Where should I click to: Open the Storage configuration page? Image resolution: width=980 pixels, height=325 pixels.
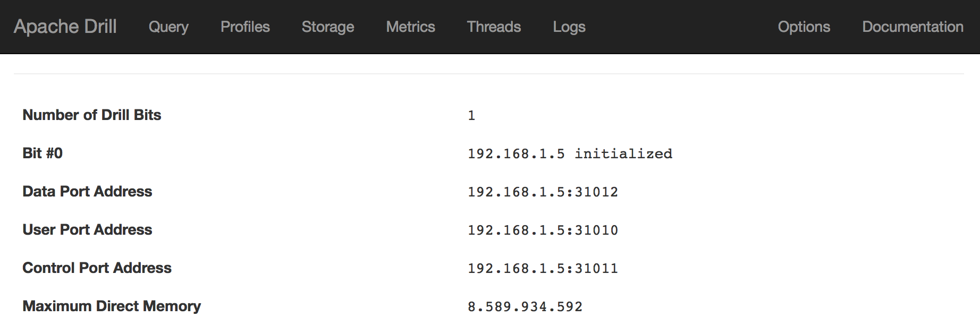click(x=328, y=27)
